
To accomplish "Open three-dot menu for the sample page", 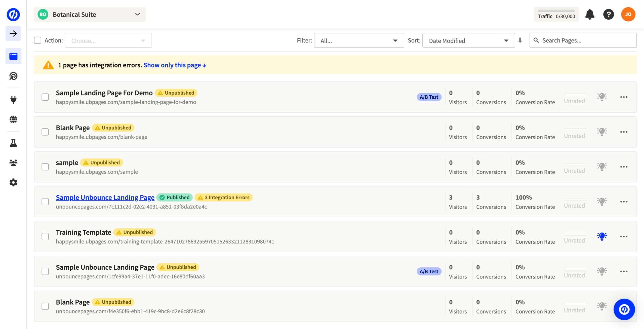I will [624, 167].
